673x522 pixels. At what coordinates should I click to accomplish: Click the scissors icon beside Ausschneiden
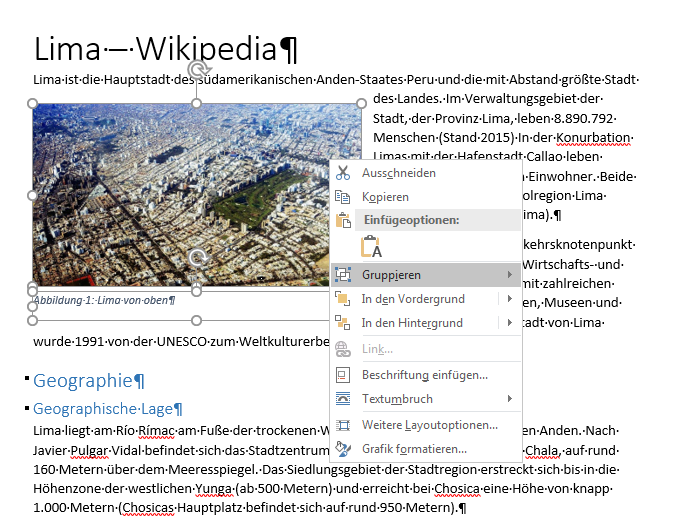[343, 173]
